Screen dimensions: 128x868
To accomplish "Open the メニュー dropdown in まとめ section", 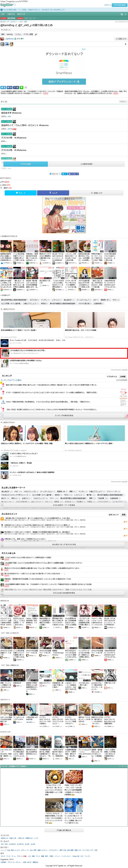I will [123, 101].
